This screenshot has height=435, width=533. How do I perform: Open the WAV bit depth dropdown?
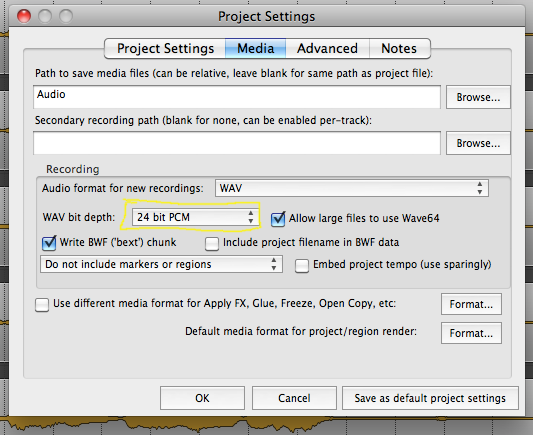point(194,217)
